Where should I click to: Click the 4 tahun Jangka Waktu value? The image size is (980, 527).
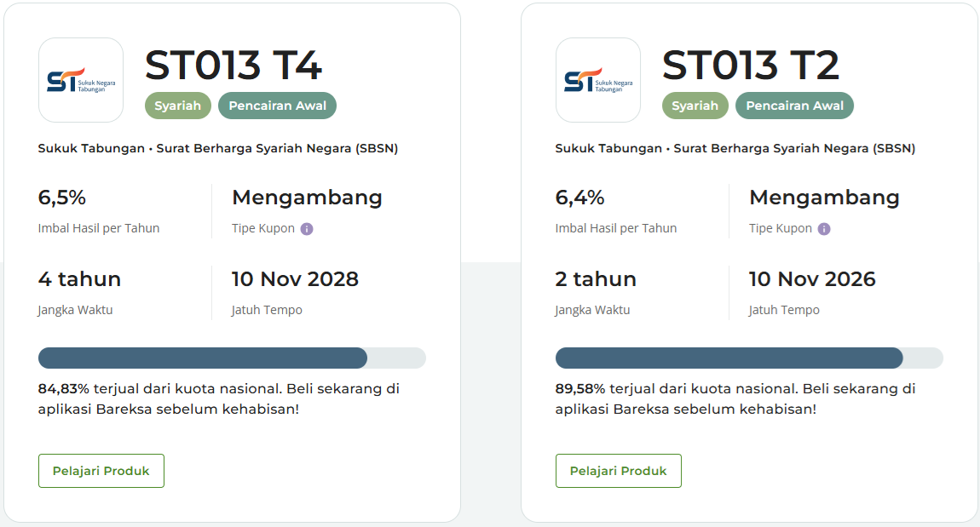[x=79, y=279]
